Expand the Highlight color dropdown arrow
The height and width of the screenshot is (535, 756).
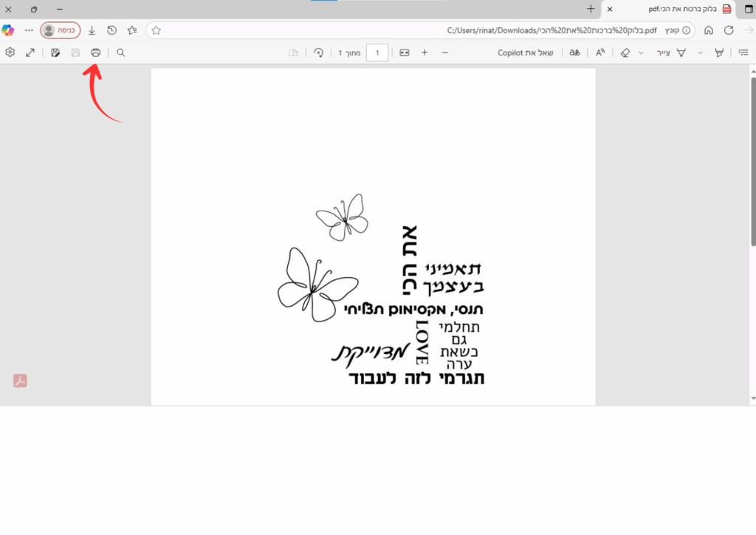point(700,52)
